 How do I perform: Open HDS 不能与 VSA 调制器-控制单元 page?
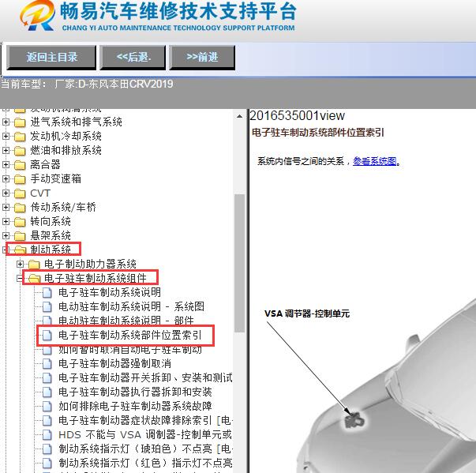click(145, 435)
